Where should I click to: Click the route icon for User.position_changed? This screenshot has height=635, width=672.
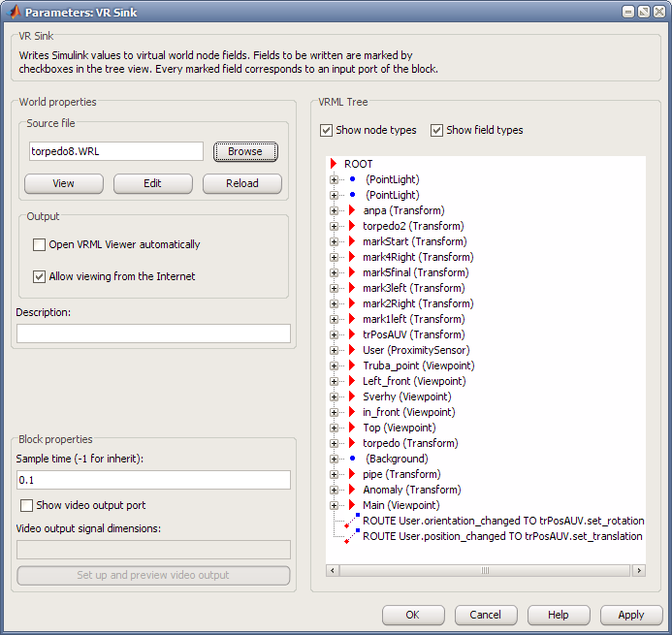(x=352, y=536)
